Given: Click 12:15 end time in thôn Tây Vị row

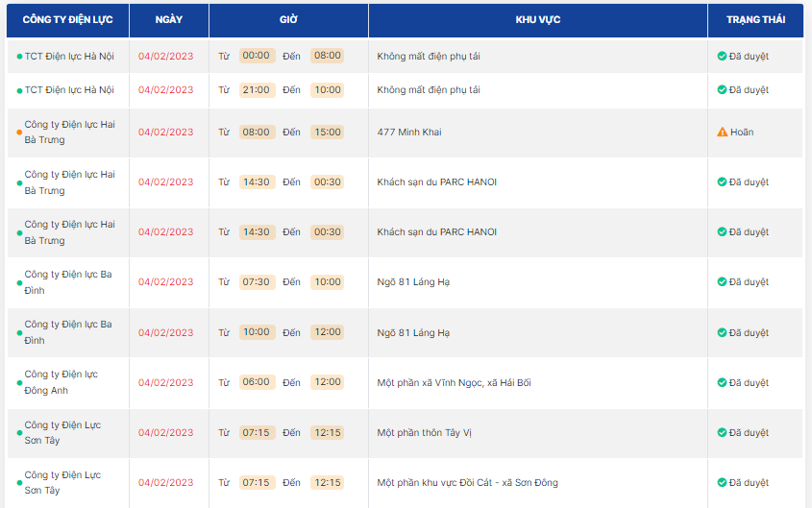Looking at the screenshot, I should (328, 432).
